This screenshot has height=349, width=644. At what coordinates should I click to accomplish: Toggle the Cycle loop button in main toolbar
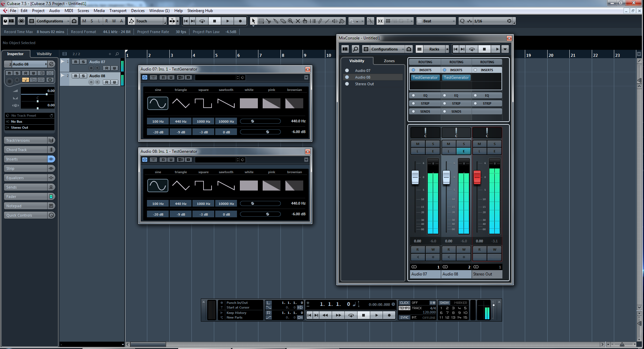(202, 21)
